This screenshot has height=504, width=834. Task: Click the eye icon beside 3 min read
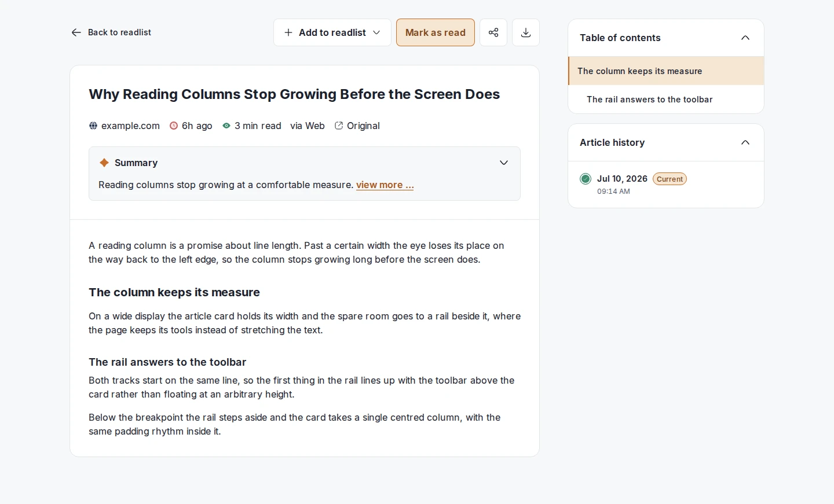click(226, 126)
